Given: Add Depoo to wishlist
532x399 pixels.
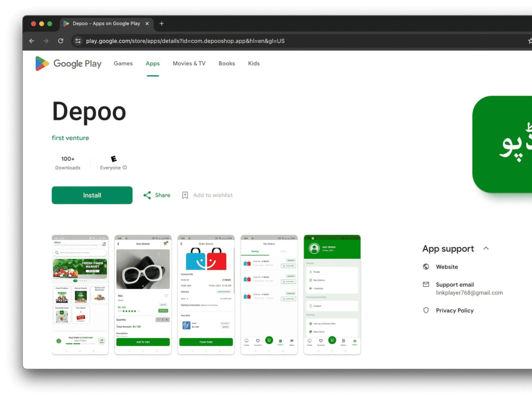Looking at the screenshot, I should [x=207, y=195].
